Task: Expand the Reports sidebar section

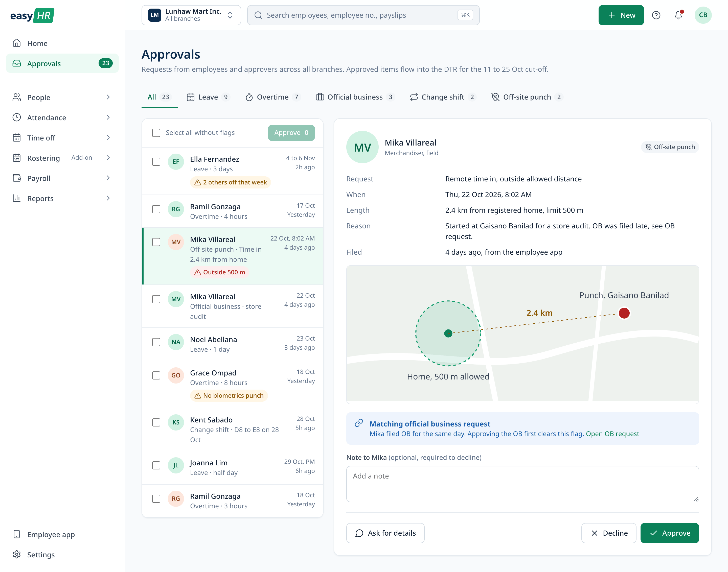Action: point(62,198)
